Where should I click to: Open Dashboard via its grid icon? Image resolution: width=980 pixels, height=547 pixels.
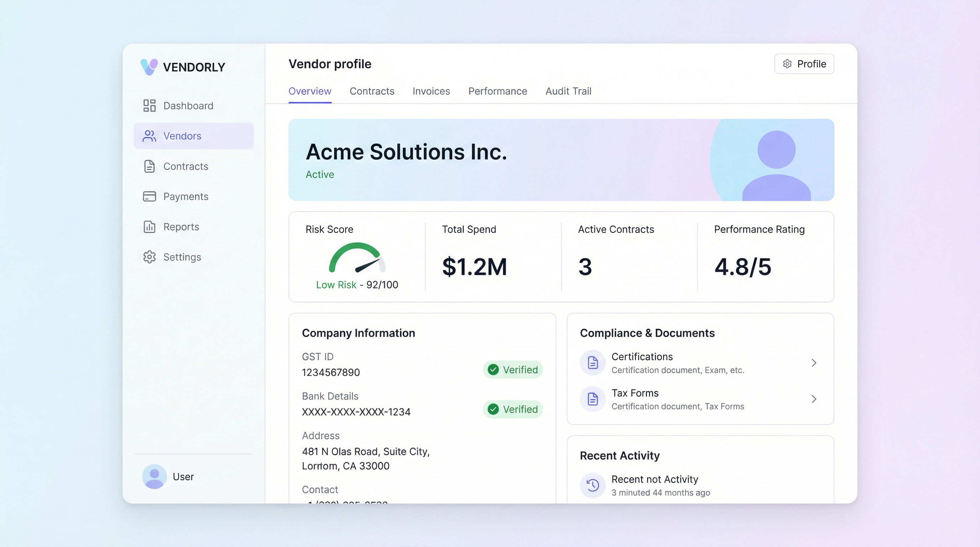(x=149, y=106)
